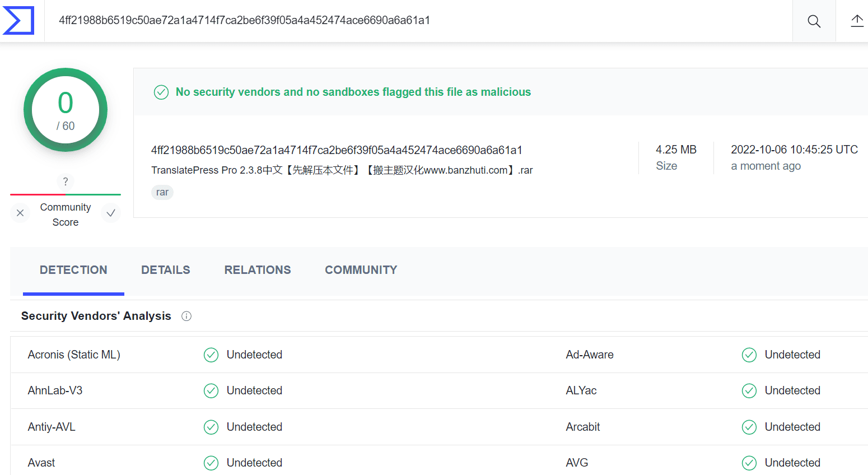
Task: Click the Undetected result for ALYac
Action: click(792, 390)
